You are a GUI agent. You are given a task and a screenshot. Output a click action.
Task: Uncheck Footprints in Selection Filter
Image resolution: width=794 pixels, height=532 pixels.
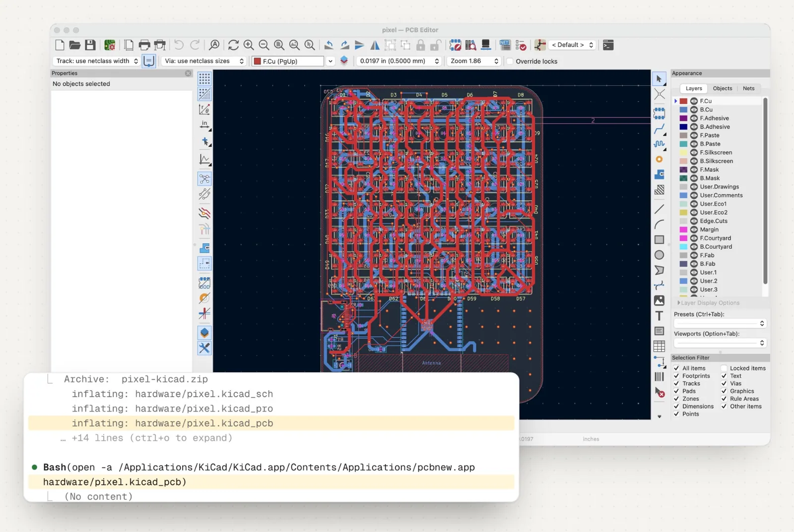(676, 376)
